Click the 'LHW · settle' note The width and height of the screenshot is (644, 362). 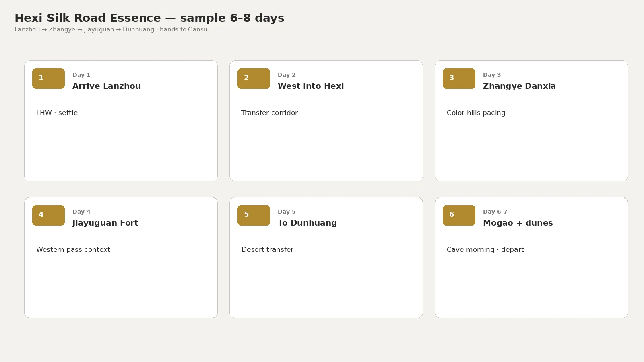pos(57,113)
